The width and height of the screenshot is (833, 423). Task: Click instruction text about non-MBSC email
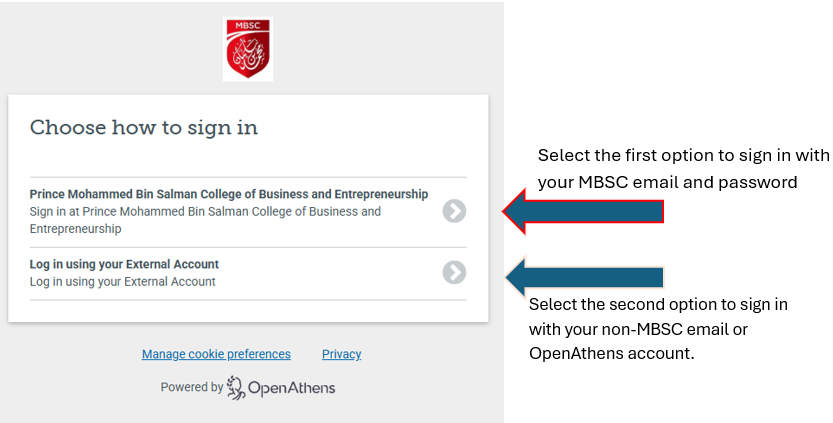pos(658,328)
